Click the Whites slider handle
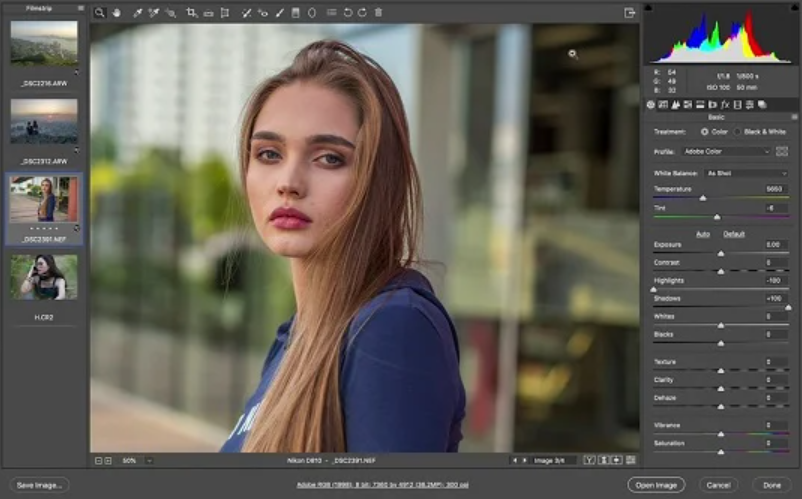The image size is (802, 499). point(721,325)
